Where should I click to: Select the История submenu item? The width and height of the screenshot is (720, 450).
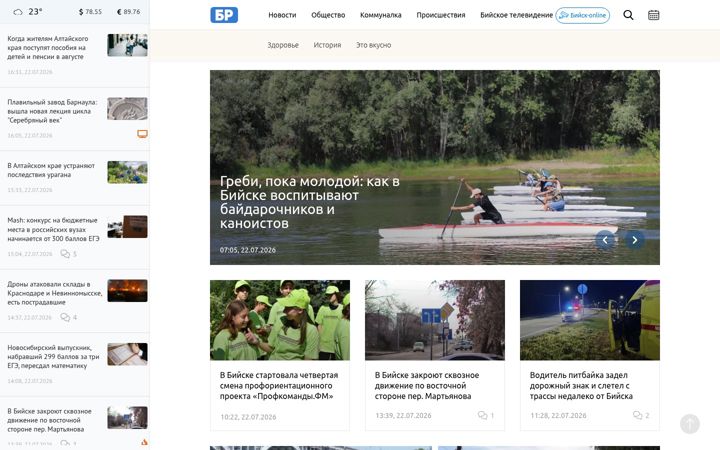[x=327, y=45]
